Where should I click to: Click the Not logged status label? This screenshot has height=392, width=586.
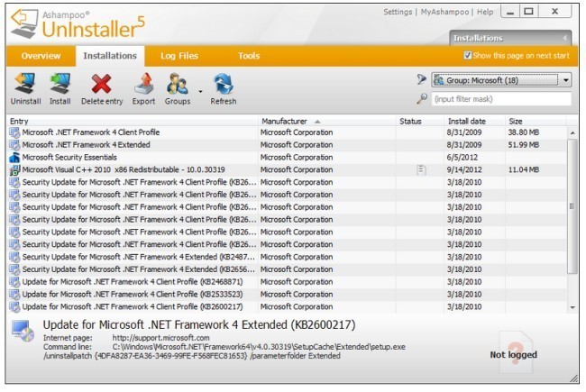tap(513, 355)
